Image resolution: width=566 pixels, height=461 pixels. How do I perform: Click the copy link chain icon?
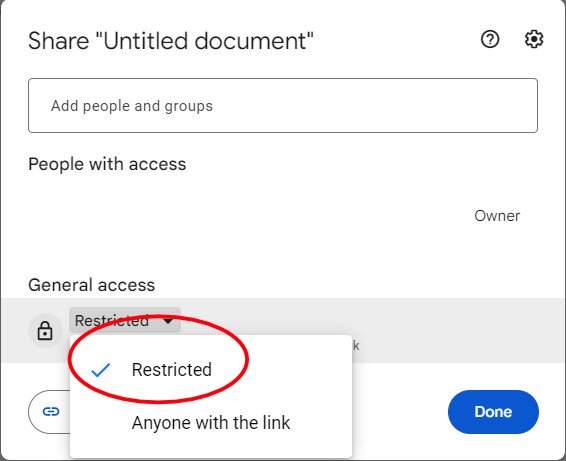(x=51, y=412)
